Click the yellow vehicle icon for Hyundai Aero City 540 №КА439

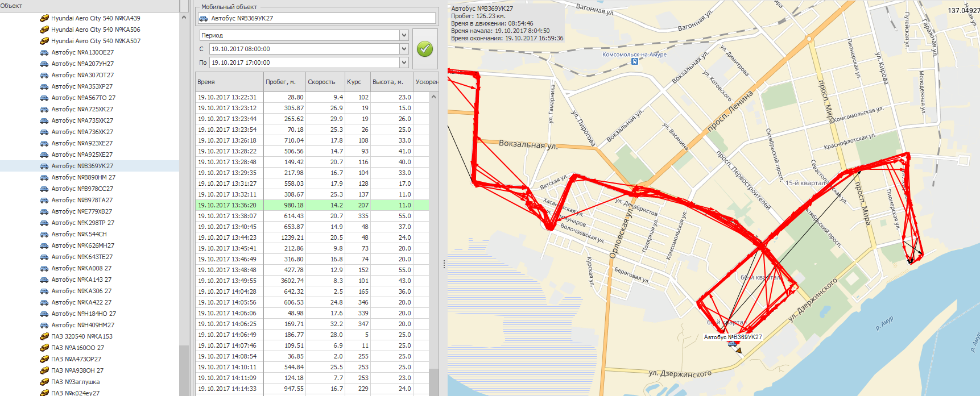click(x=44, y=18)
